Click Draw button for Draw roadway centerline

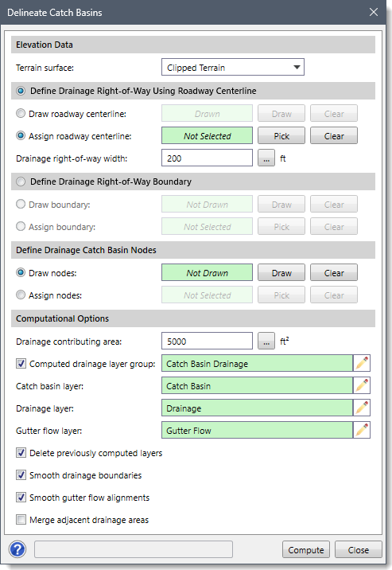281,113
